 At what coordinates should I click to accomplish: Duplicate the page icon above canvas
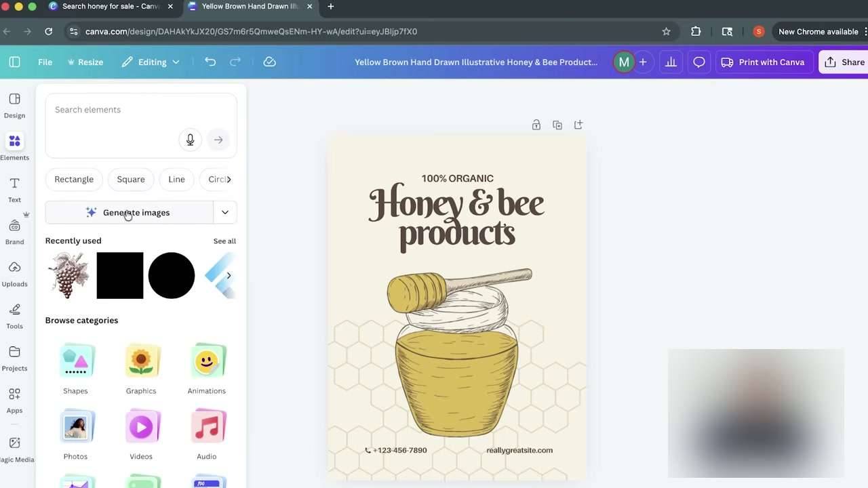pyautogui.click(x=557, y=125)
